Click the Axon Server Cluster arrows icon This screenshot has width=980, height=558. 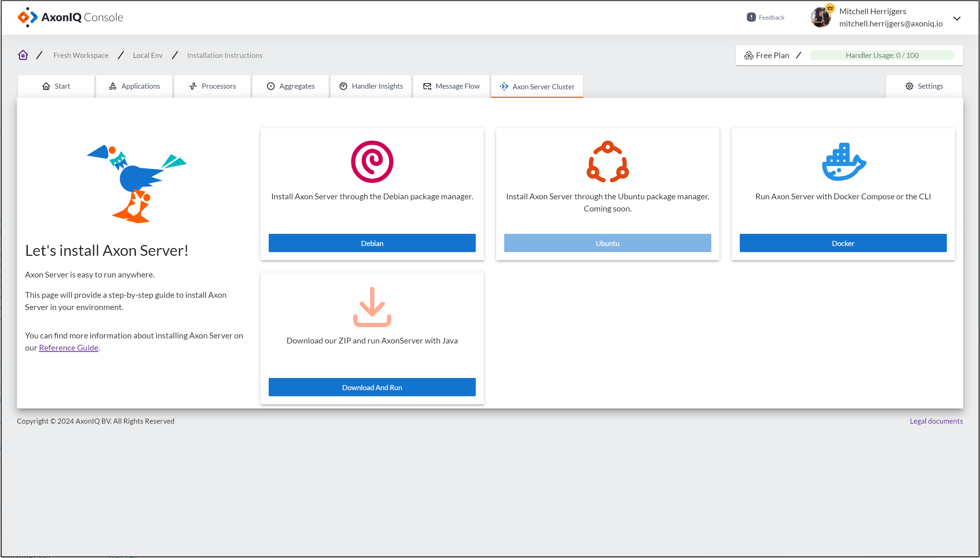[x=504, y=87]
